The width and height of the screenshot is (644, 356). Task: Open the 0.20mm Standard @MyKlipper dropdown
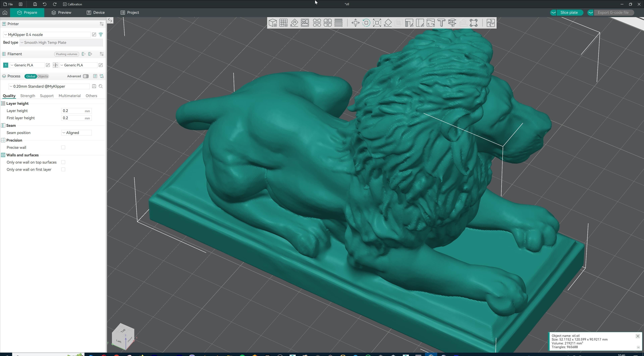[49, 86]
